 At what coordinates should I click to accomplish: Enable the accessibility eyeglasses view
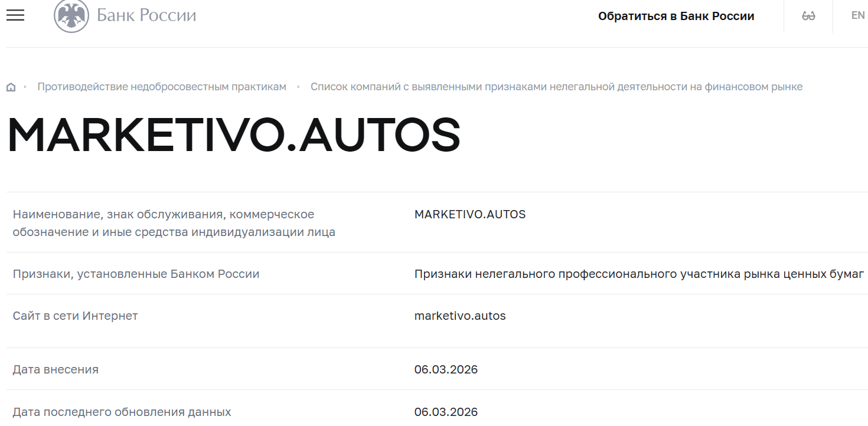[808, 15]
